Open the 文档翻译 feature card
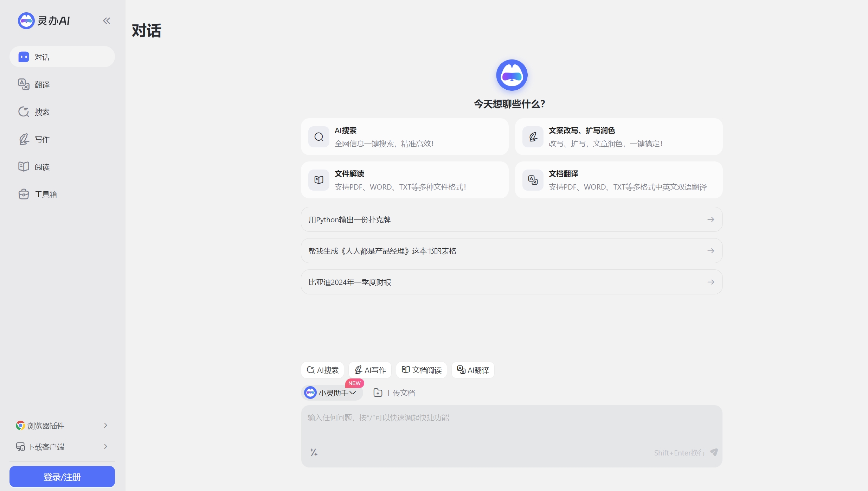The height and width of the screenshot is (491, 868). 619,180
